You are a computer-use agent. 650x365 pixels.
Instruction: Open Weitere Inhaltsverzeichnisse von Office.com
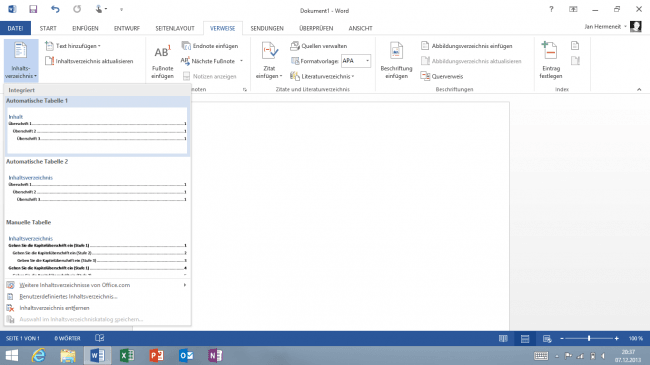pos(97,285)
